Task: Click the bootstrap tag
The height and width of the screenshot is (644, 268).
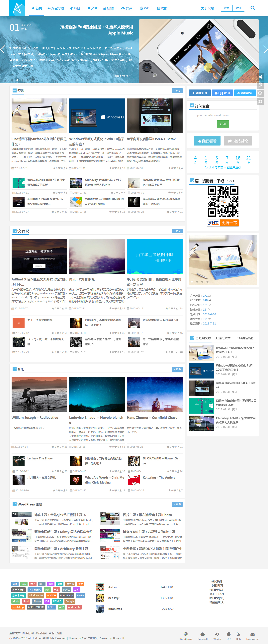Action: 18,607
